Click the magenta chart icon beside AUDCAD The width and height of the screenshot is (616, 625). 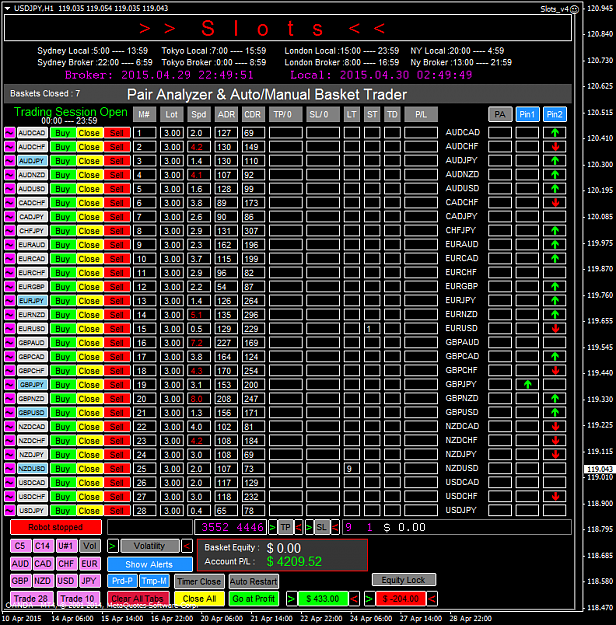coord(10,133)
